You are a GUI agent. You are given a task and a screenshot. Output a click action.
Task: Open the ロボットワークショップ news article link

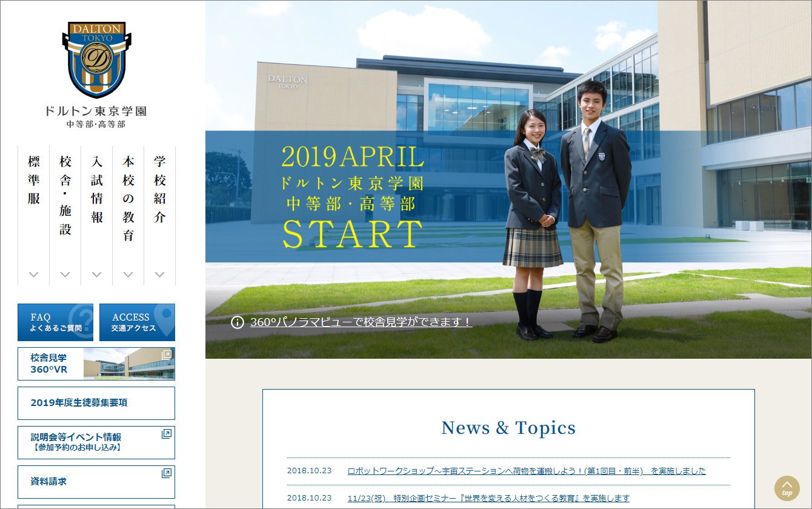[526, 471]
